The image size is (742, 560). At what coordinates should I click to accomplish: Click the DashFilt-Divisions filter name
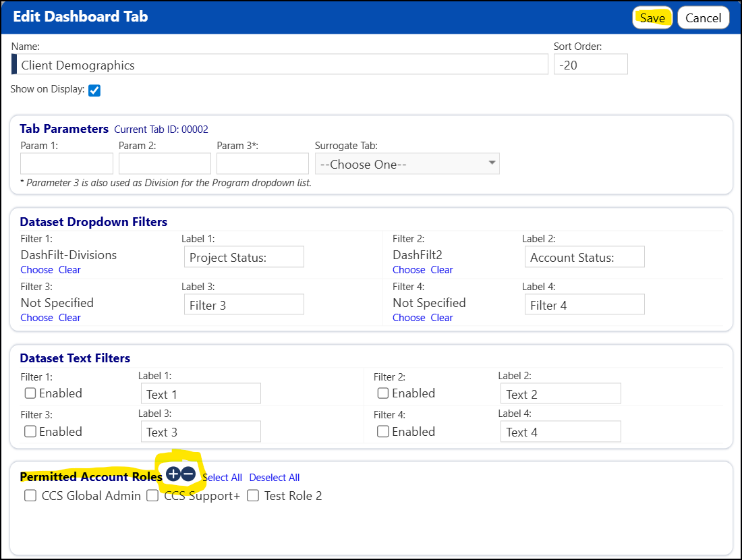coord(69,254)
